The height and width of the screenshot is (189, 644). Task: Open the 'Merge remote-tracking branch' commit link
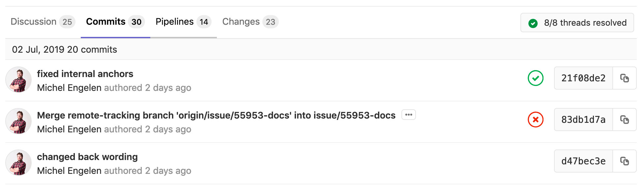click(x=216, y=115)
